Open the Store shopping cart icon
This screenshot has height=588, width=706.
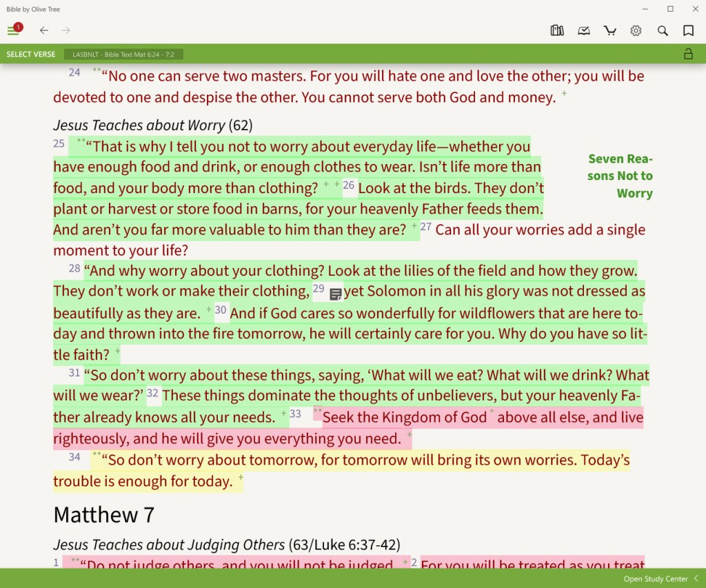pyautogui.click(x=609, y=30)
